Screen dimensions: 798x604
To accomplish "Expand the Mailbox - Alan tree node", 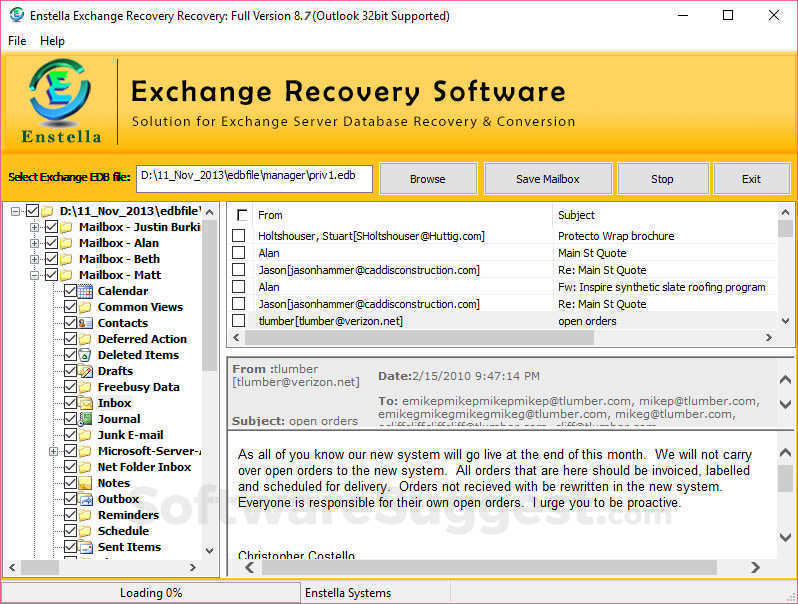I will point(35,243).
